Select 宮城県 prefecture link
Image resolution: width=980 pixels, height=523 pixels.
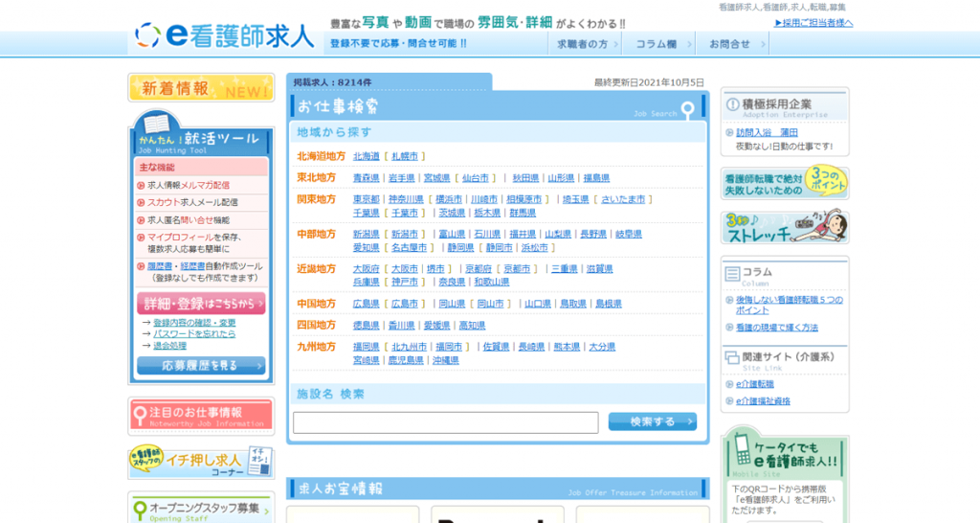pos(436,178)
